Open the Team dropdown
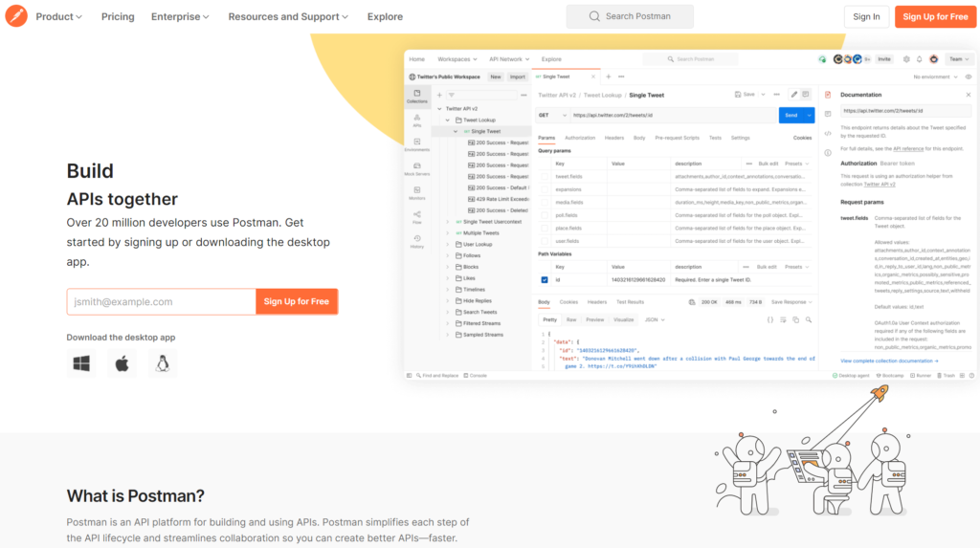This screenshot has height=548, width=980. pos(959,59)
